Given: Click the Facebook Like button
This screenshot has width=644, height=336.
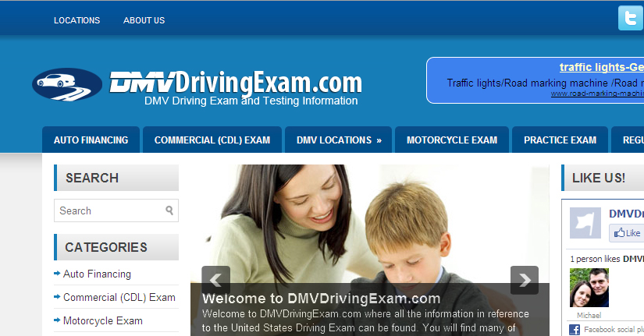Looking at the screenshot, I should 627,233.
